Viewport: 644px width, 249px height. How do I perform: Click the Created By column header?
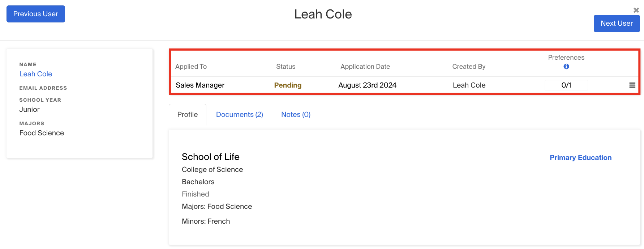(469, 67)
